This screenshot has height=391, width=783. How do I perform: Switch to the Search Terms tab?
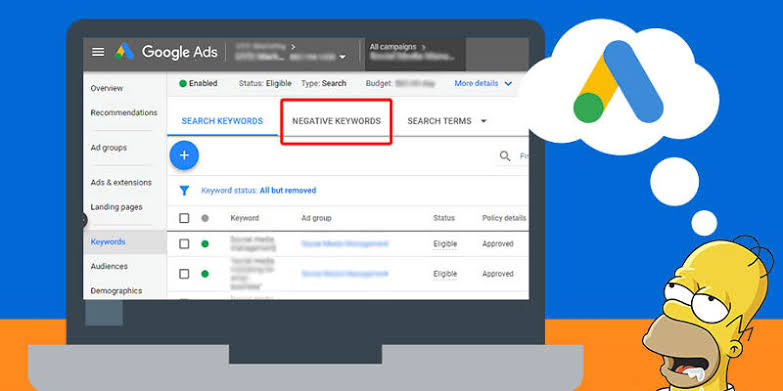click(439, 121)
